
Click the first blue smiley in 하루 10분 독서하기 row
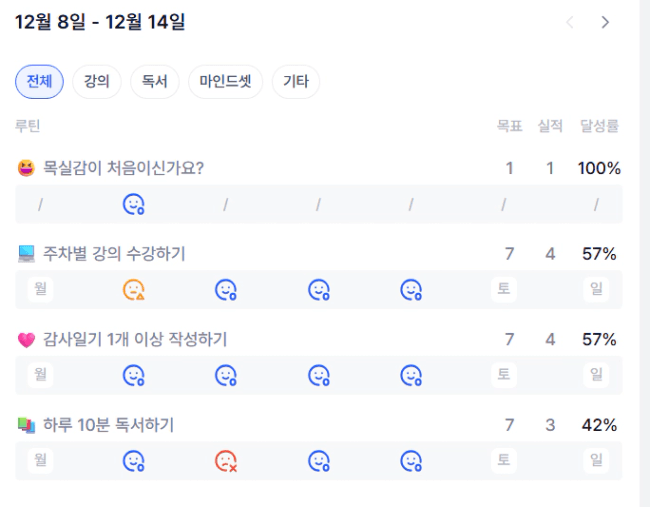133,461
